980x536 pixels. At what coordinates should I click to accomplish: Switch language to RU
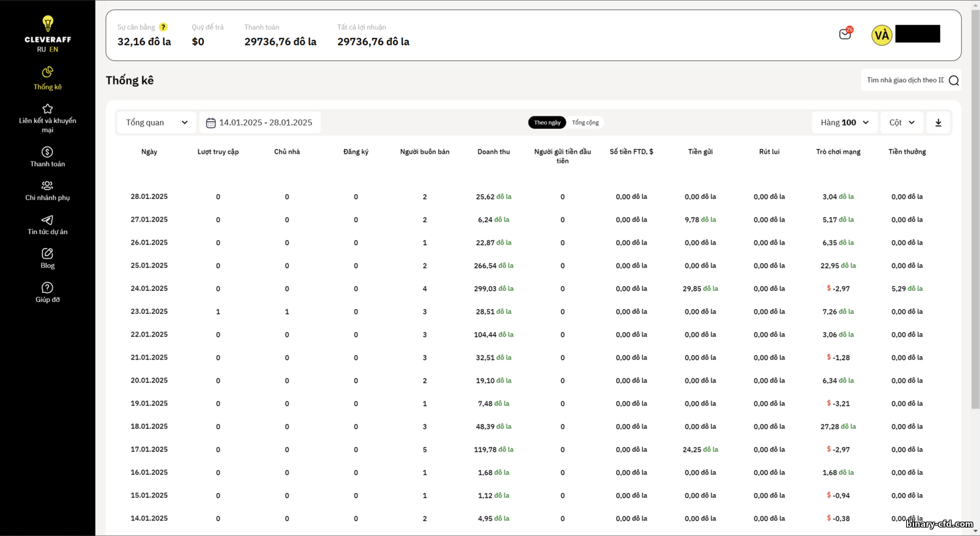pos(41,50)
